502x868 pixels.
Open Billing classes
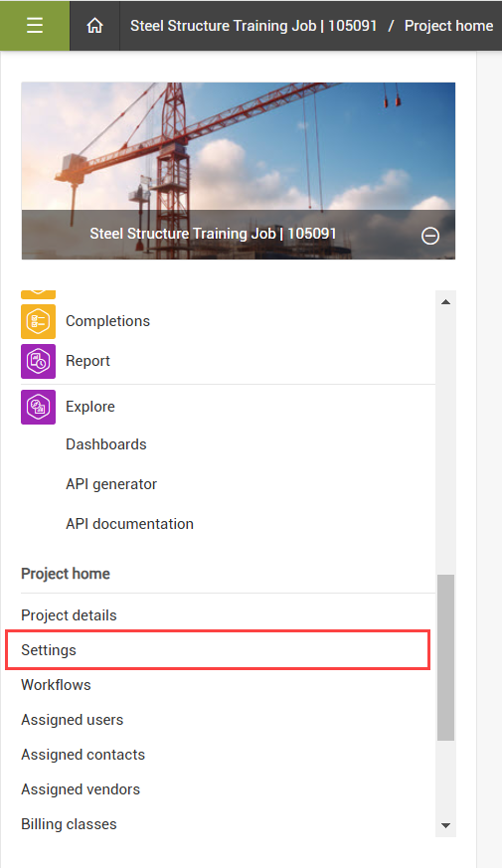click(x=69, y=824)
